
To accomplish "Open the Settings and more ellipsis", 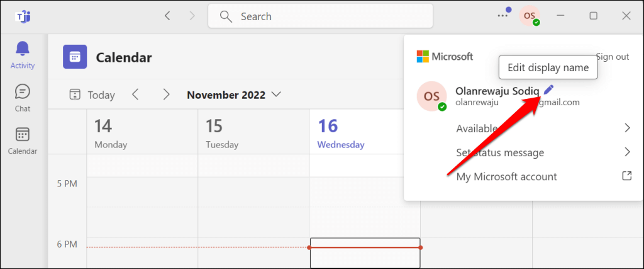I will point(502,16).
